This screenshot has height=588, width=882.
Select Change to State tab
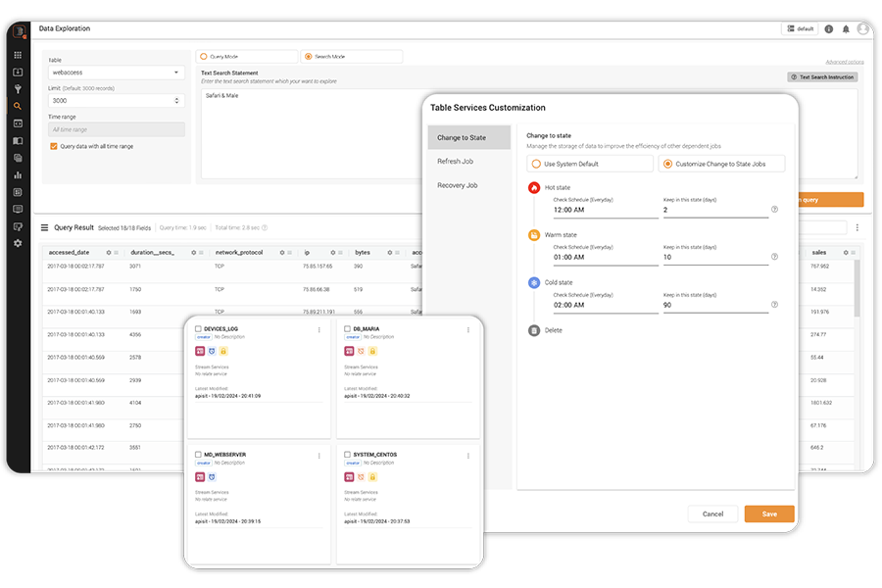tap(469, 137)
